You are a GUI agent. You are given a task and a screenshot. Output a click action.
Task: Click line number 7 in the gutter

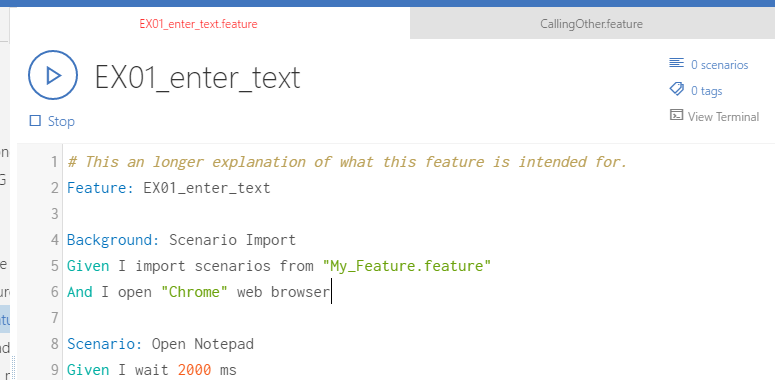(x=54, y=318)
